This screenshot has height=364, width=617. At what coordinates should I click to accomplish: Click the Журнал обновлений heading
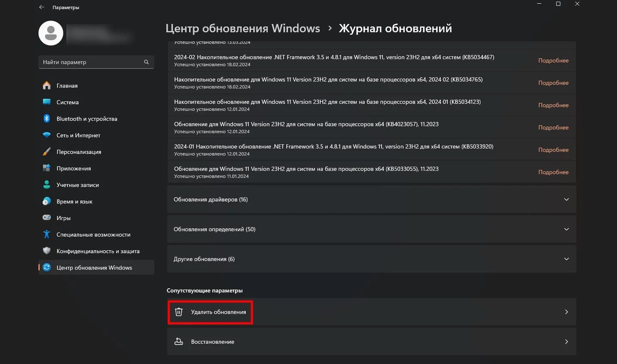pos(395,28)
